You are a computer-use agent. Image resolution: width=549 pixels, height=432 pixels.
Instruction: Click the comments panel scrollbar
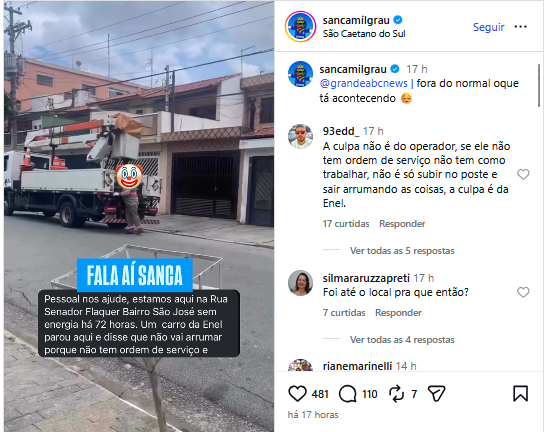click(x=539, y=85)
